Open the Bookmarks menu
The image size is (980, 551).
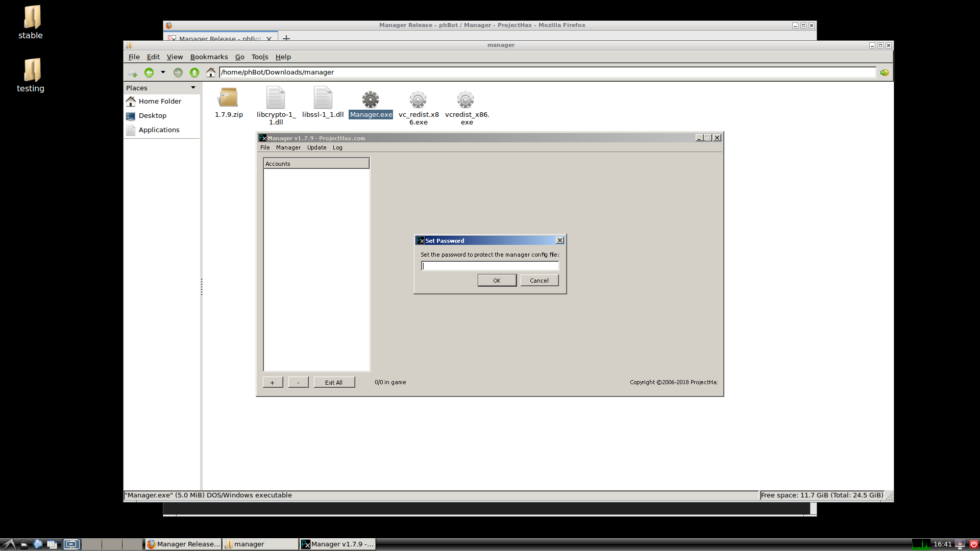coord(209,57)
